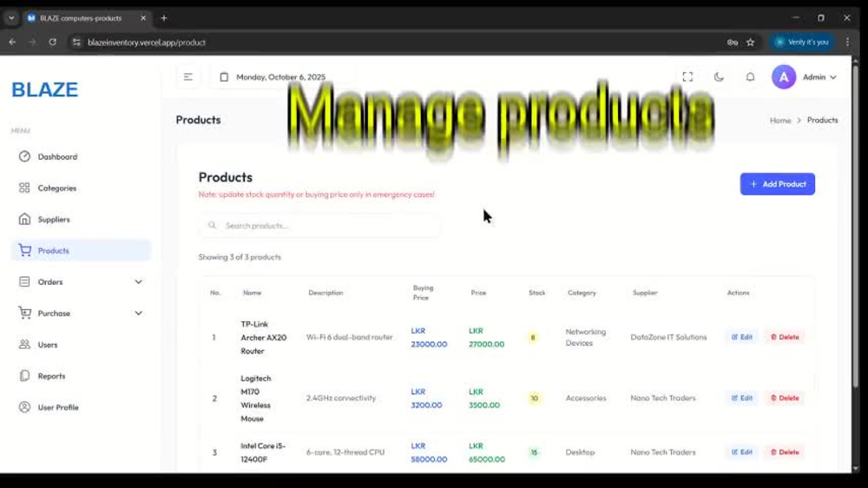
Task: Go back in the browser
Action: [x=12, y=42]
